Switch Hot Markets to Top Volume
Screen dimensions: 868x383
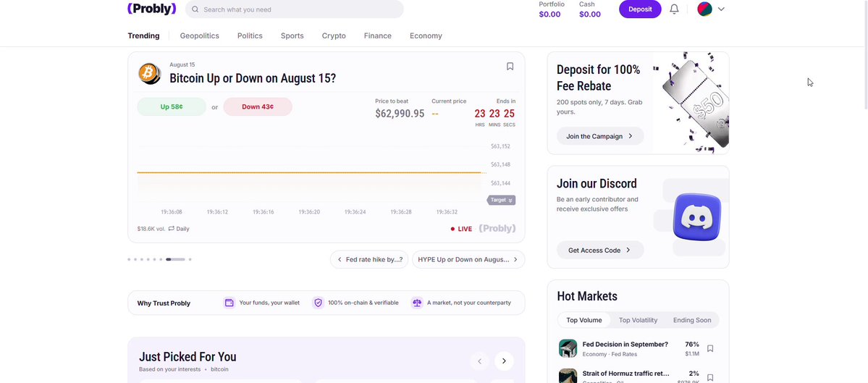pos(584,320)
